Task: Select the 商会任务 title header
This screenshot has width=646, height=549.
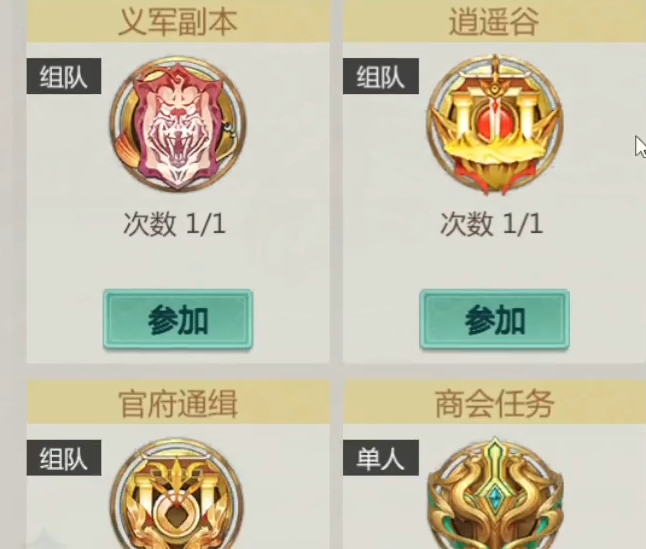Action: [494, 402]
